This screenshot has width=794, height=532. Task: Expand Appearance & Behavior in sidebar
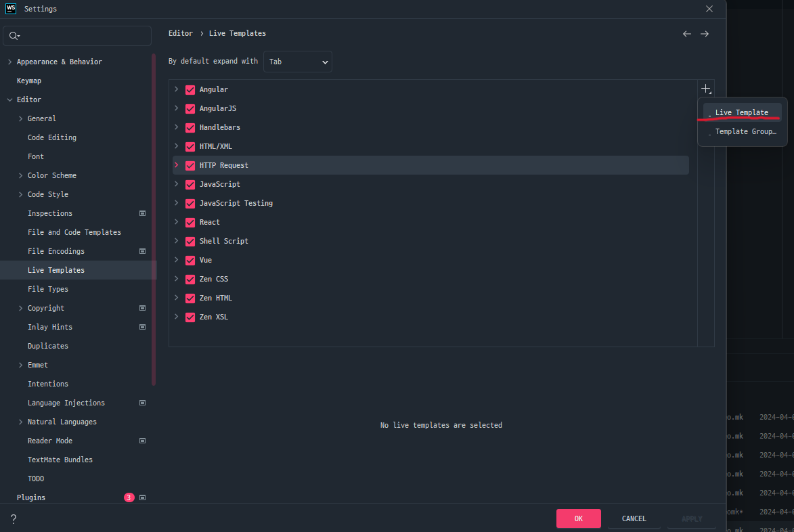9,62
